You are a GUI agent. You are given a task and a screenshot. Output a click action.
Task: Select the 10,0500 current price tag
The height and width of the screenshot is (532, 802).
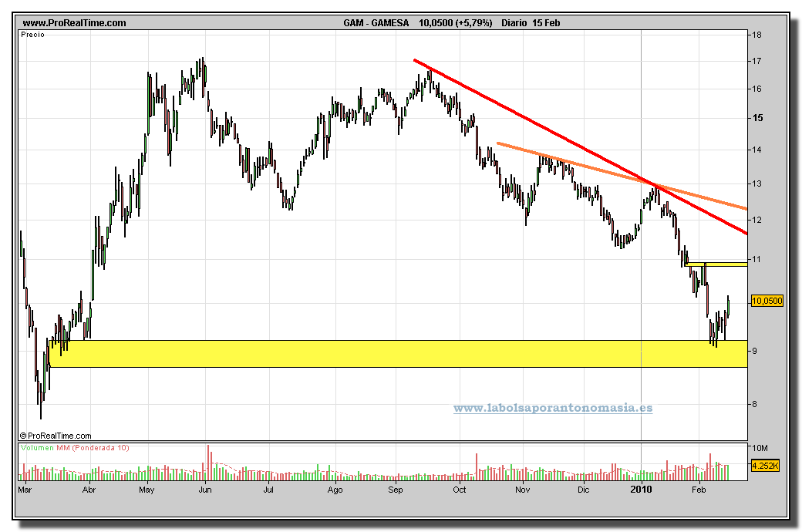pyautogui.click(x=767, y=301)
